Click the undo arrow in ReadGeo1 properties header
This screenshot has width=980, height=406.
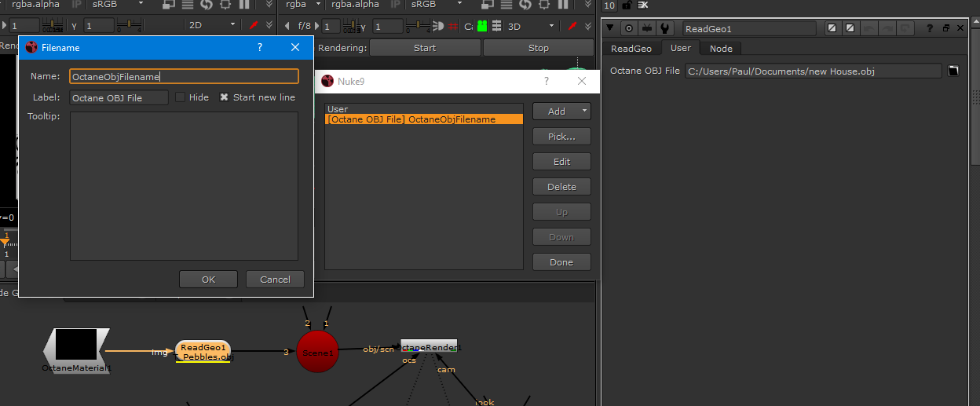click(868, 29)
